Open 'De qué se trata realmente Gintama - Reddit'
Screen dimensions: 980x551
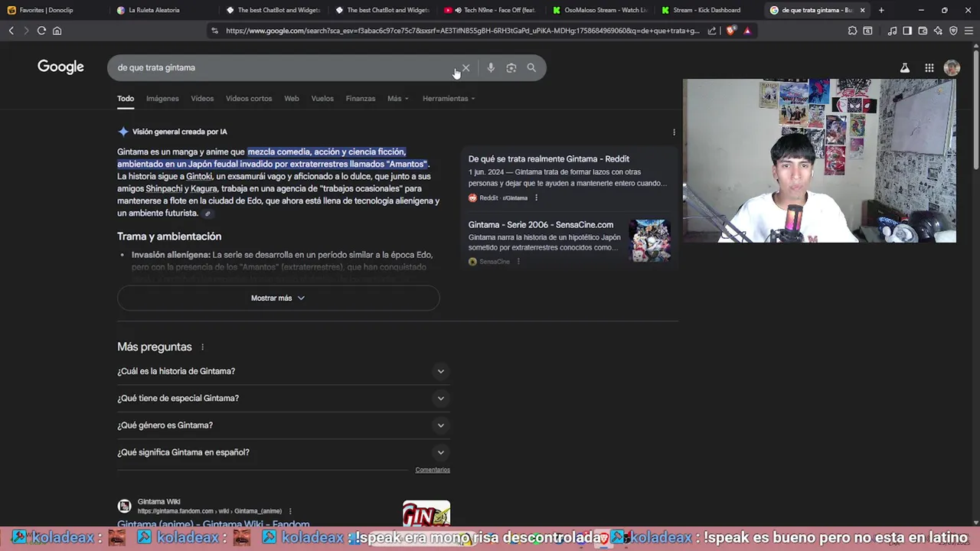[x=549, y=159]
